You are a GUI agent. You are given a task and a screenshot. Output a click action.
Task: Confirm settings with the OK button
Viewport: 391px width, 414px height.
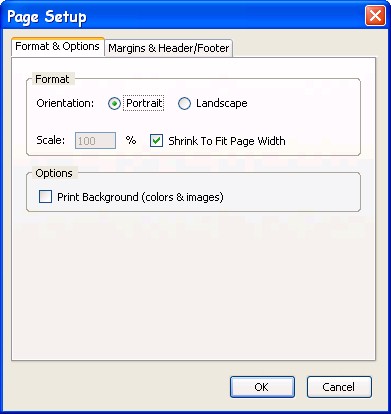tap(262, 387)
